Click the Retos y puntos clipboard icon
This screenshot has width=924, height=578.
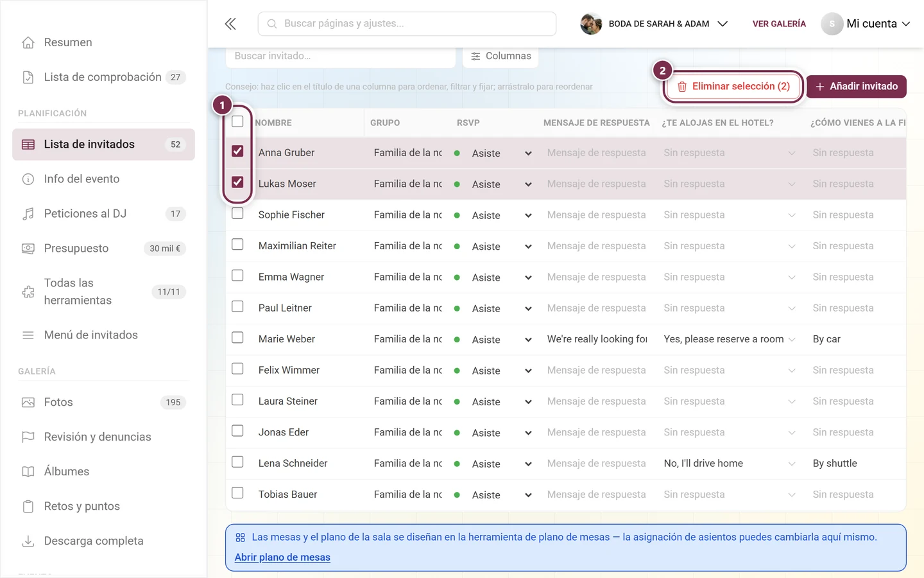coord(28,506)
